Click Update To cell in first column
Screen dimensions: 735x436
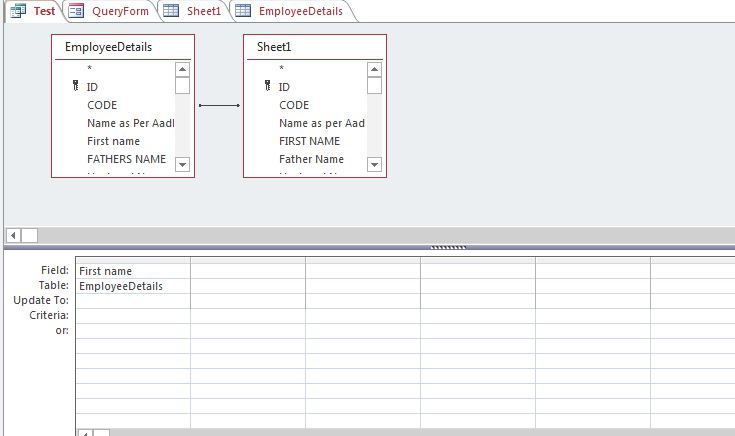[x=133, y=301]
